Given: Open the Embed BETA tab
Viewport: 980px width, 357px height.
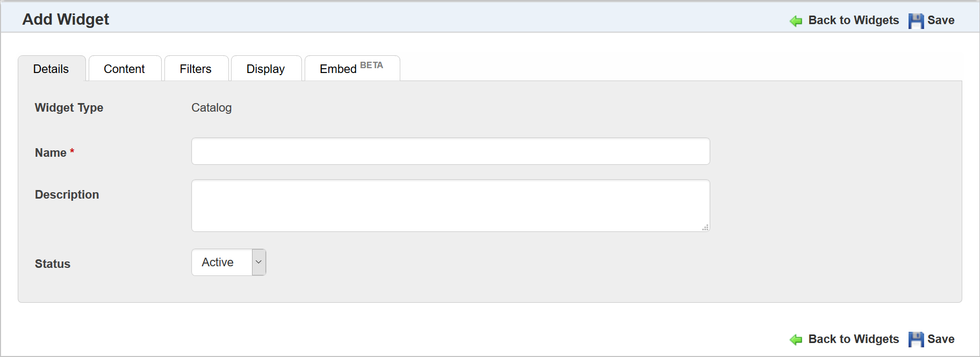Looking at the screenshot, I should [351, 69].
